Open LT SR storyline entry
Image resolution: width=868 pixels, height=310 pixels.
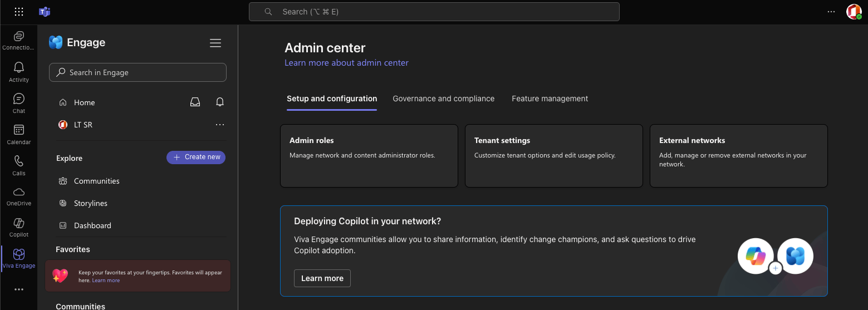84,125
